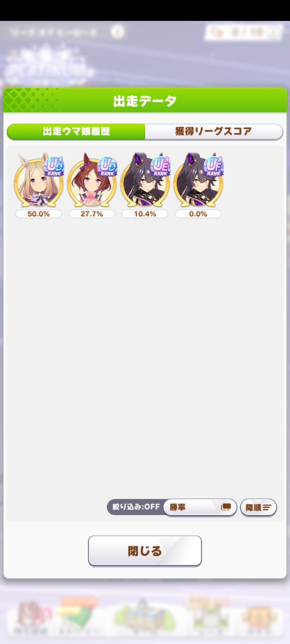Click the 10.4% win rate label
Image resolution: width=290 pixels, height=644 pixels.
[145, 214]
